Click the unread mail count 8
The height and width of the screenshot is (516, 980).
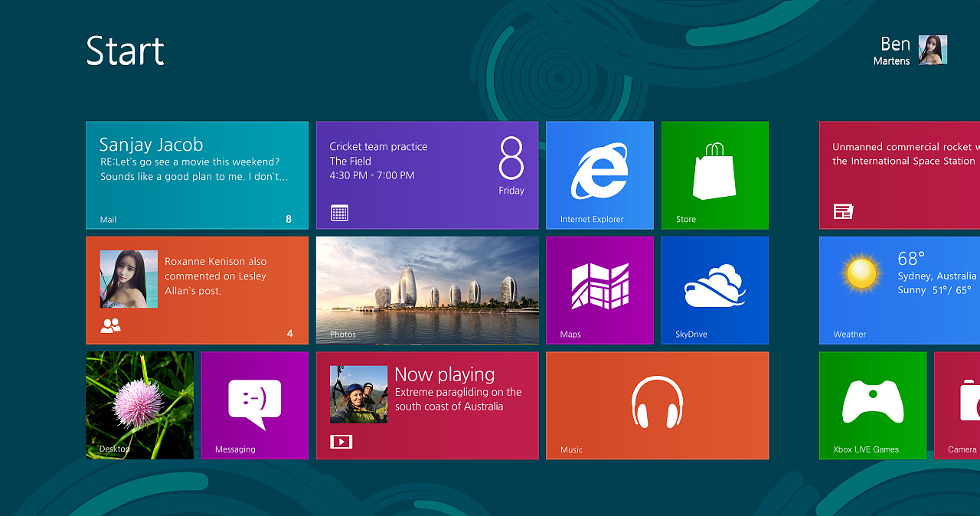tap(289, 219)
